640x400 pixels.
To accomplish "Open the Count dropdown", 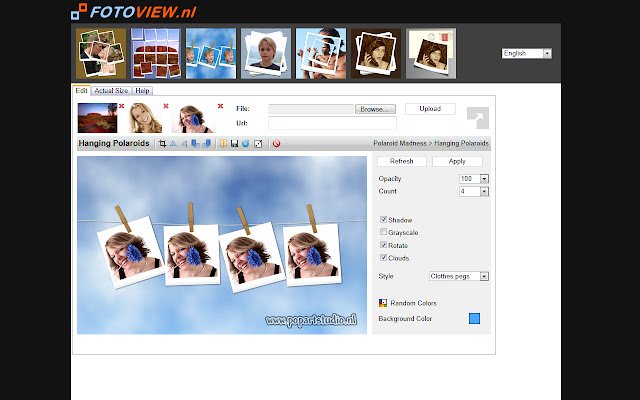I will coord(474,191).
